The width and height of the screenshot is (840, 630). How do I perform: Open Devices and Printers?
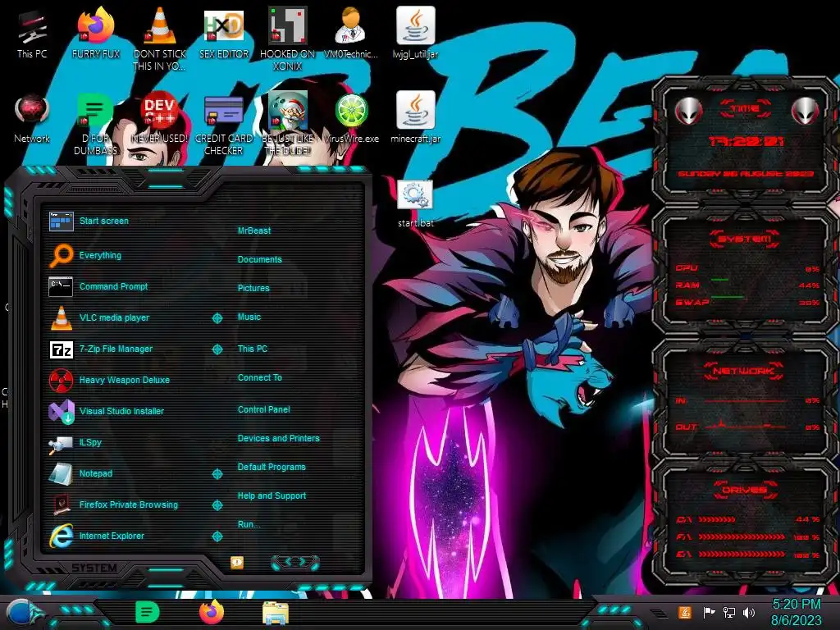pyautogui.click(x=279, y=438)
